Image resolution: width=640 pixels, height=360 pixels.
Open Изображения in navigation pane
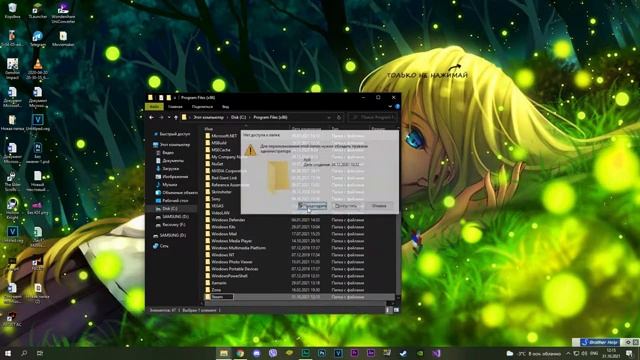pos(172,177)
